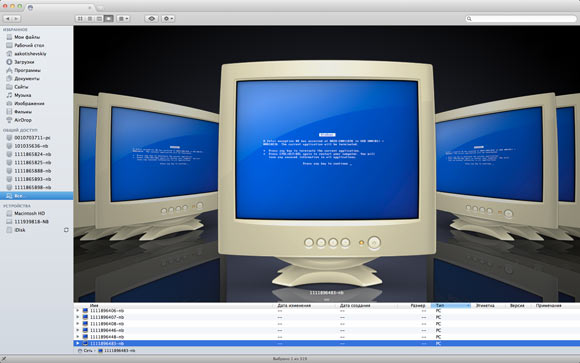The height and width of the screenshot is (363, 580).
Task: Click the Музыка note icon
Action: (x=9, y=95)
